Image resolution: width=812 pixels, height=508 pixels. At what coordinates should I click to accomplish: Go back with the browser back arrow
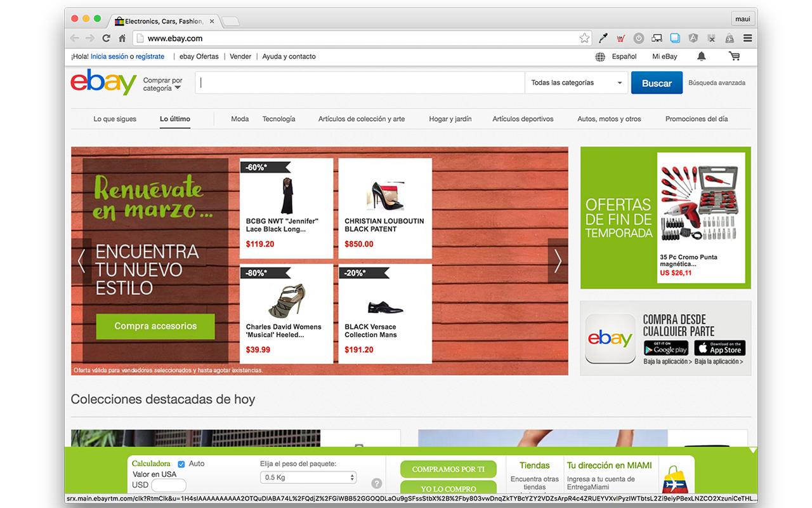pos(75,38)
